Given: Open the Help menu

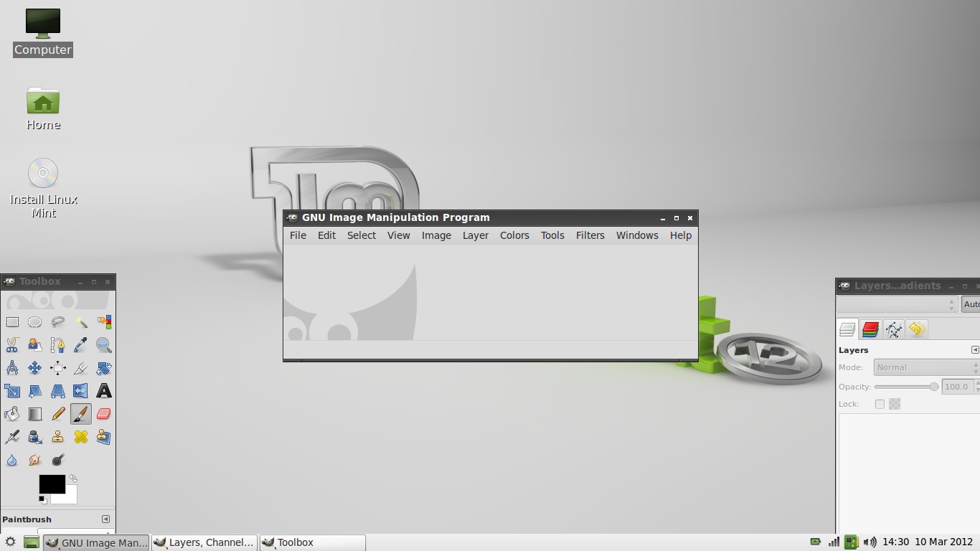Looking at the screenshot, I should [x=681, y=235].
